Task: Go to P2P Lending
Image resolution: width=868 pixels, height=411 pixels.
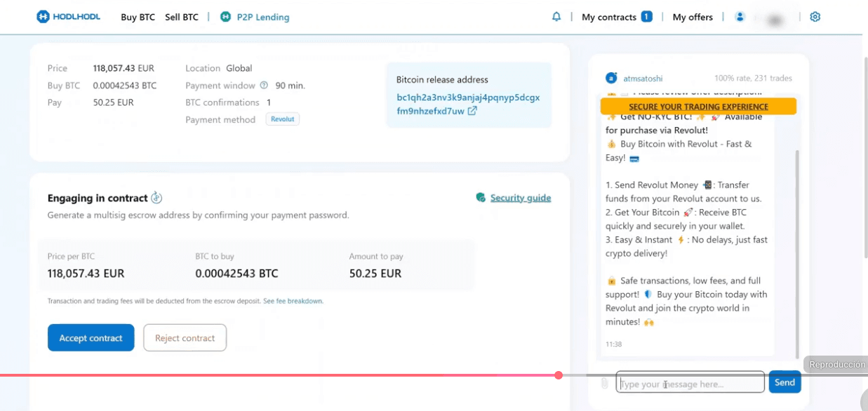Action: 262,18
